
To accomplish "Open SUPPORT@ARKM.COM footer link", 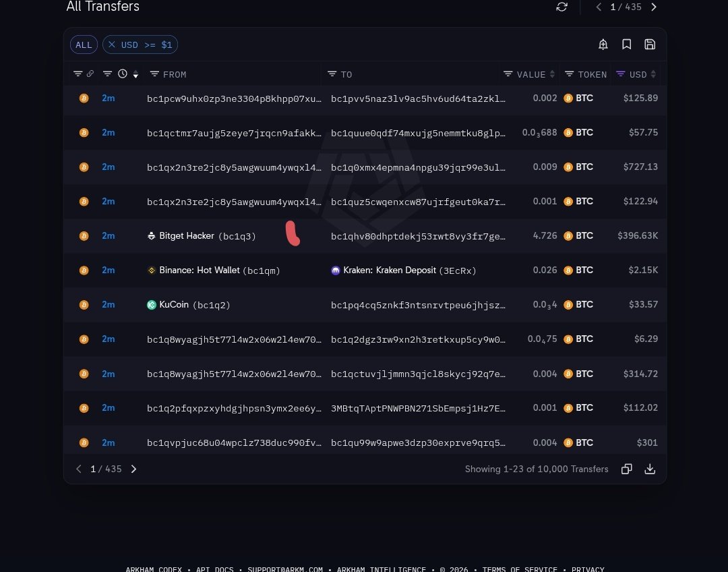I will click(x=285, y=569).
